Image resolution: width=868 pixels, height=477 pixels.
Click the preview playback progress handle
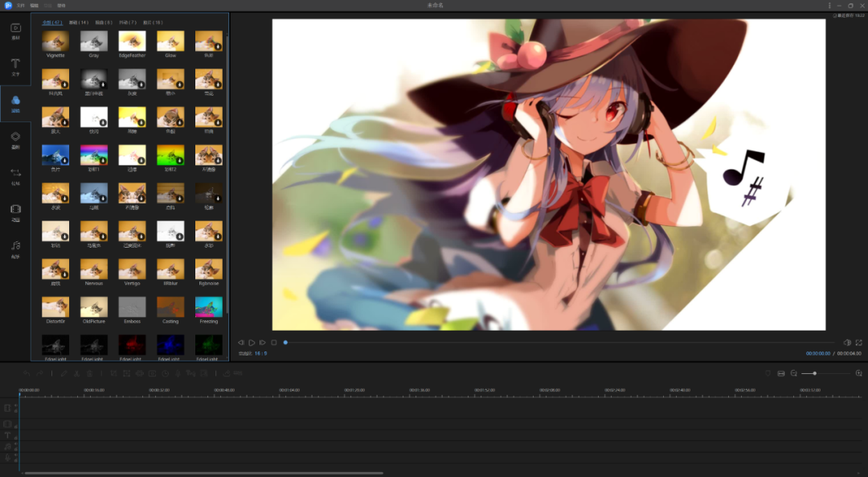285,343
